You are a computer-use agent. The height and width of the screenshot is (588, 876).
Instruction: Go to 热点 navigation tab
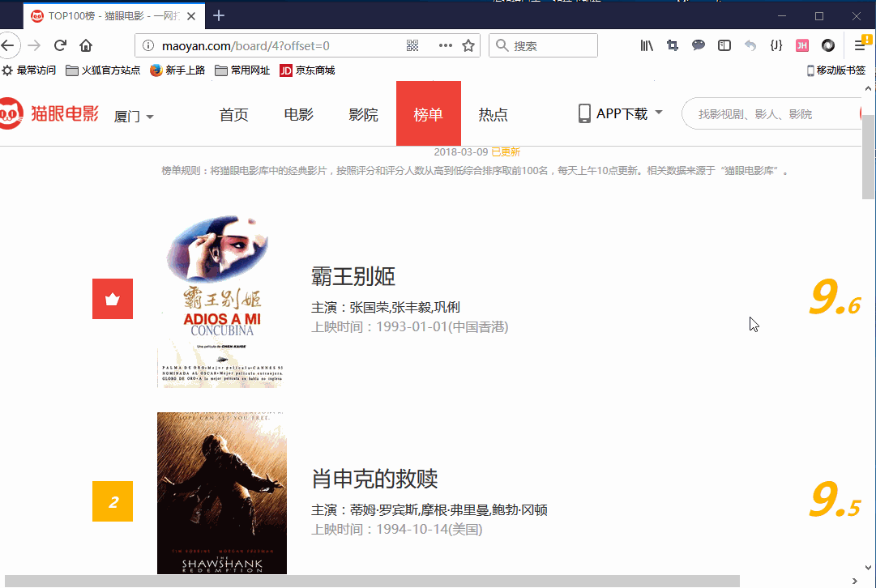coord(493,114)
